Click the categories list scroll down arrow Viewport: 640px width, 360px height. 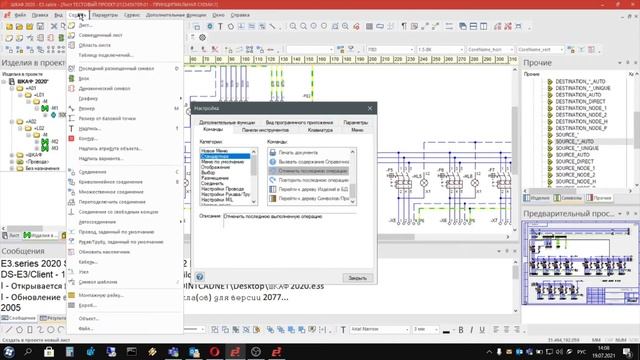coord(254,202)
